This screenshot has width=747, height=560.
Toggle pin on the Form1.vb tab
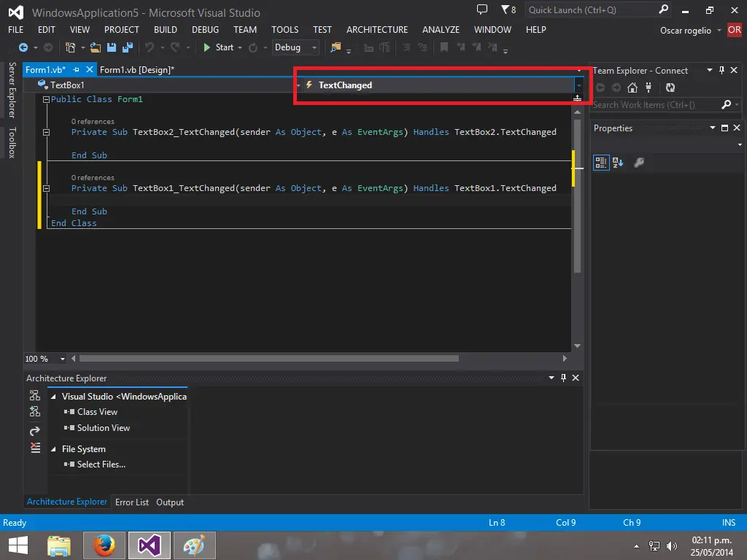[76, 70]
